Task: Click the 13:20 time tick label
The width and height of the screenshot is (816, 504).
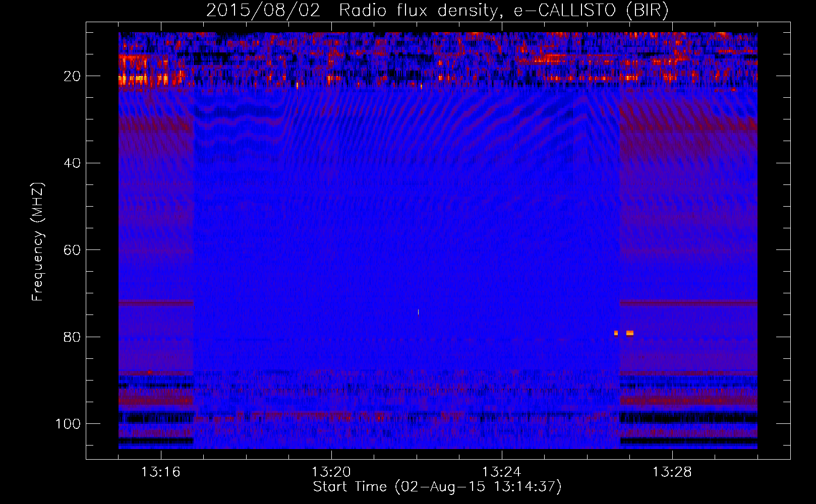Action: coord(331,472)
